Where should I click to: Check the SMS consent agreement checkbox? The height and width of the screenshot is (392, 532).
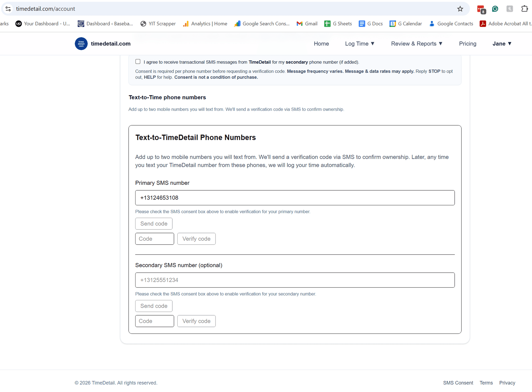138,62
